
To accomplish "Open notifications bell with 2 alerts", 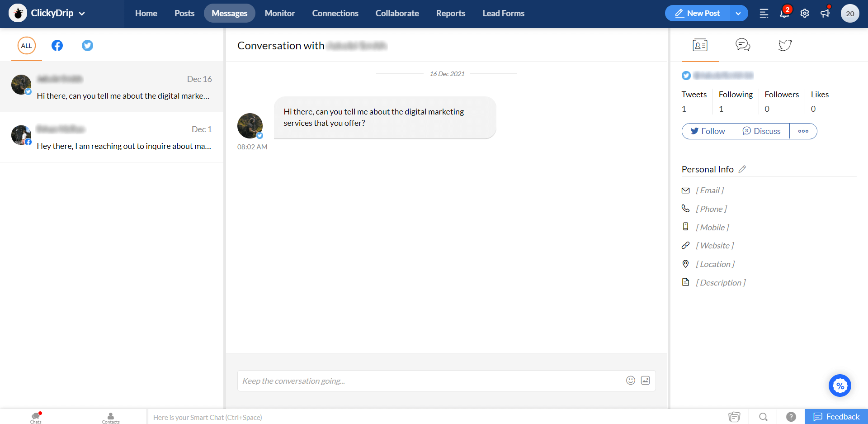I will click(x=784, y=13).
